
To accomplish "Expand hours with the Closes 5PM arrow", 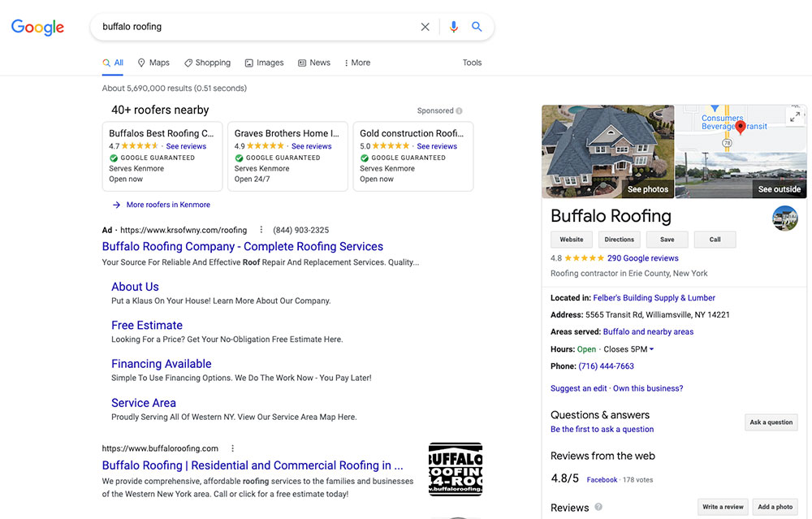I will 651,349.
